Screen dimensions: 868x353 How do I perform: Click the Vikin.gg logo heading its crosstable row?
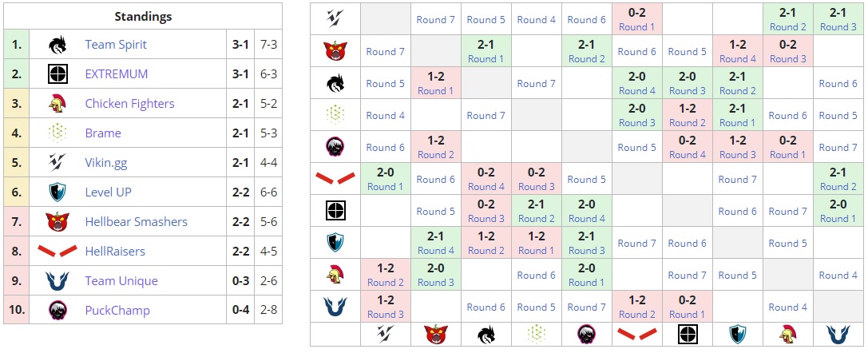tap(335, 19)
